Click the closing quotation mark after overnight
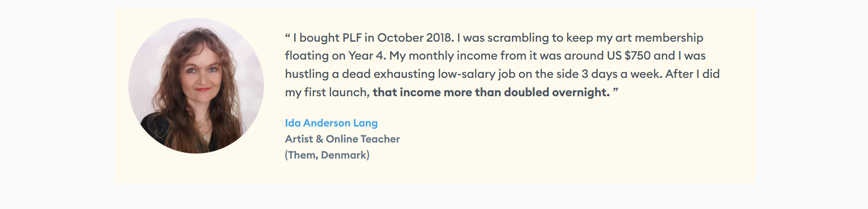Viewport: 868px width, 209px height. 615,90
